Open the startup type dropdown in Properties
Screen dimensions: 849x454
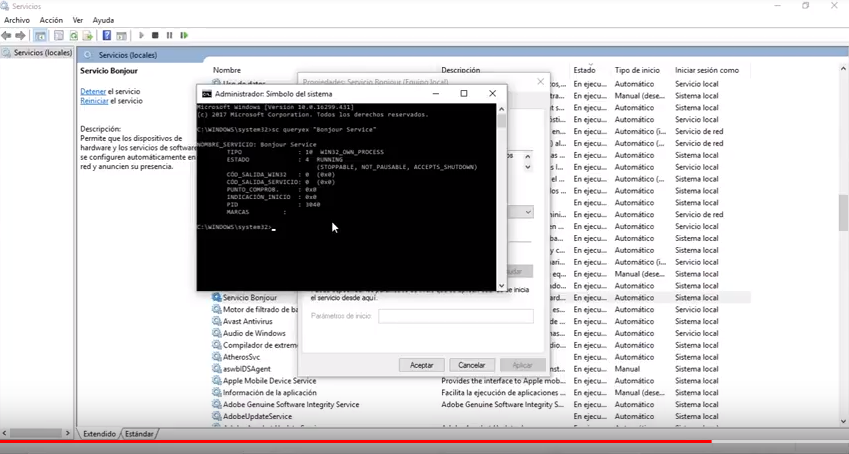click(x=527, y=212)
